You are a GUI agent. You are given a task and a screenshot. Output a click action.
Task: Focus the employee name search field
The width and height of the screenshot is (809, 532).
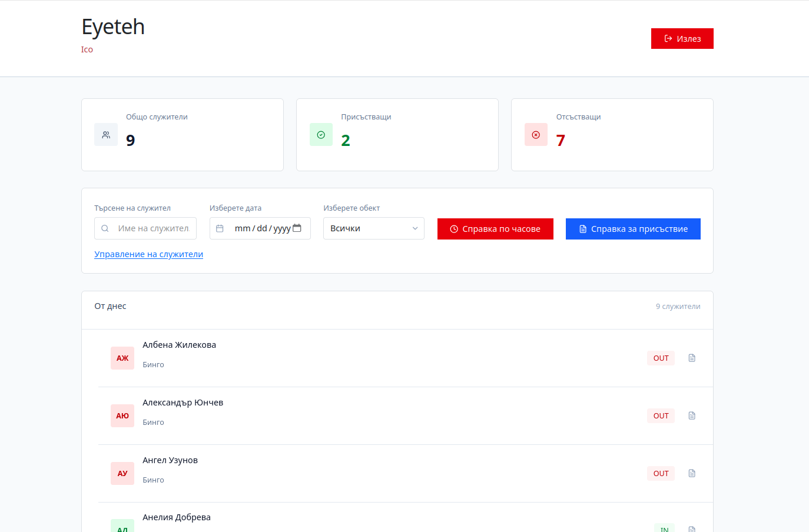(x=145, y=228)
